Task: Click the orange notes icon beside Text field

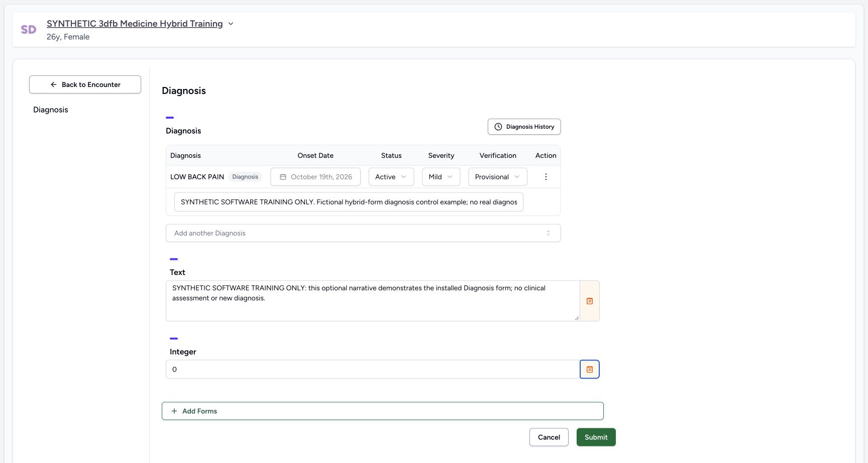Action: (x=590, y=301)
